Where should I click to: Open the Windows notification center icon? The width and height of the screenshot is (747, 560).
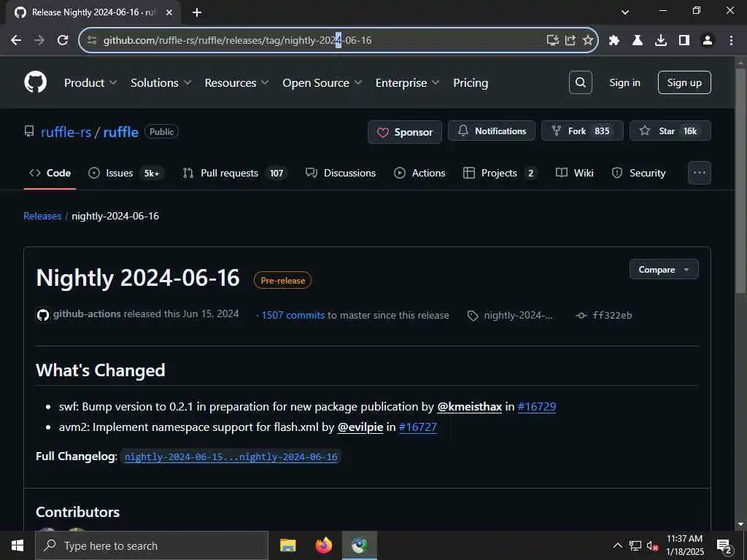[724, 545]
